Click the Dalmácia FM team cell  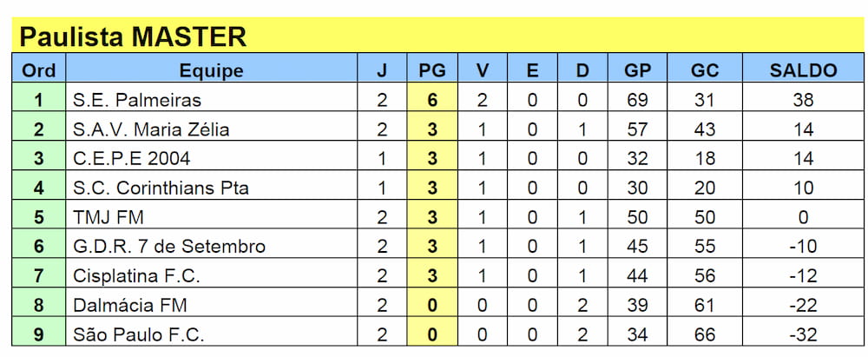tap(130, 305)
